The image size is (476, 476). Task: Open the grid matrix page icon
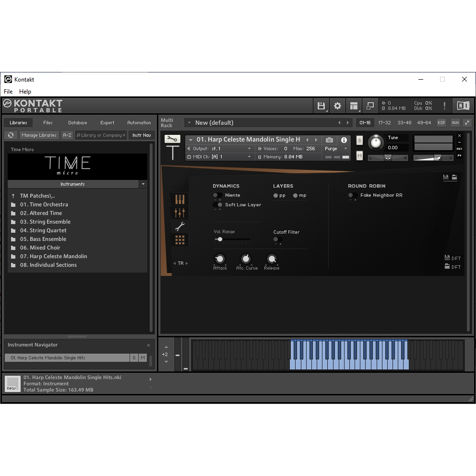click(180, 240)
